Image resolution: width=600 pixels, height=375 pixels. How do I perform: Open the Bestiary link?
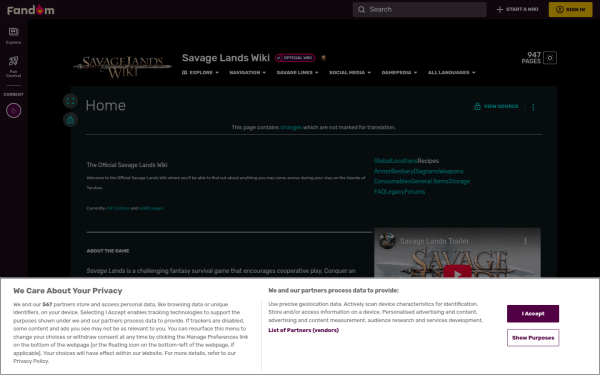[x=402, y=171]
